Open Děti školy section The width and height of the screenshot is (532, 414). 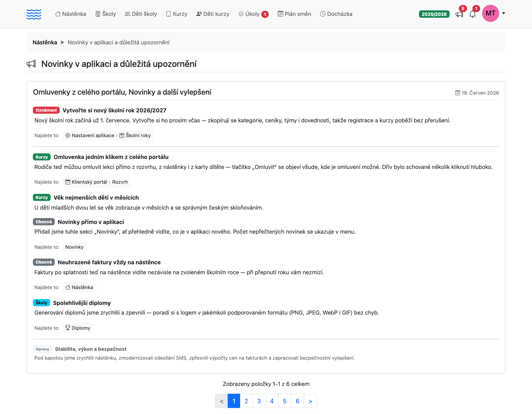[141, 14]
